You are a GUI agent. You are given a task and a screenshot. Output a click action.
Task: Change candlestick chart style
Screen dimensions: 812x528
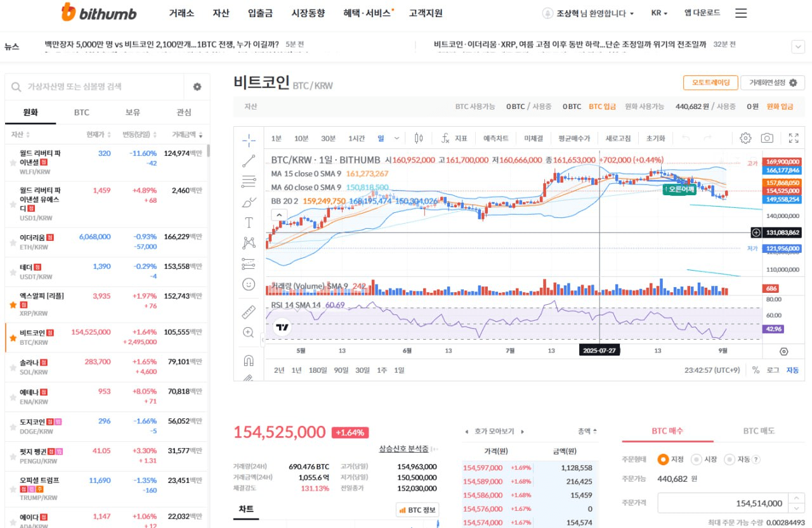point(418,138)
